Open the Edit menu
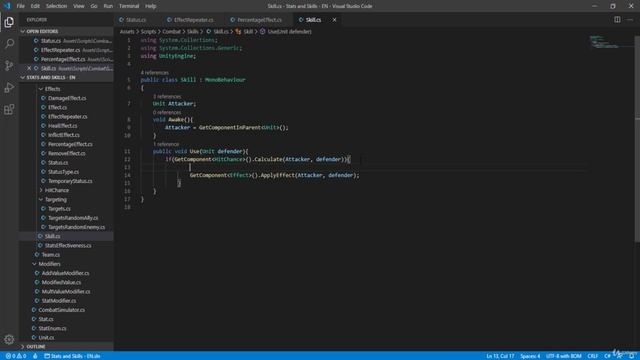The height and width of the screenshot is (360, 640). point(35,6)
